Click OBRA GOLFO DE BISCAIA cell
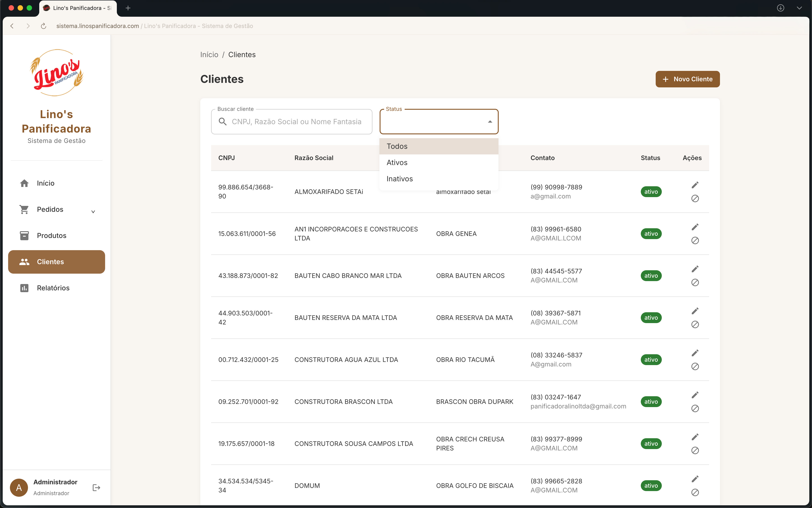Screen dimensions: 812x508 click(x=475, y=485)
